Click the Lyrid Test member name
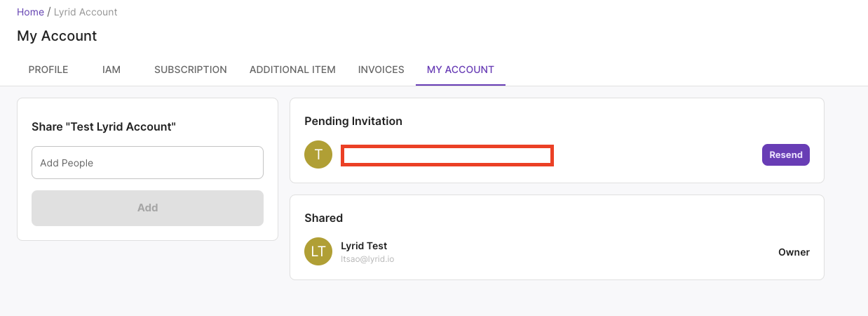The width and height of the screenshot is (868, 316). 364,246
